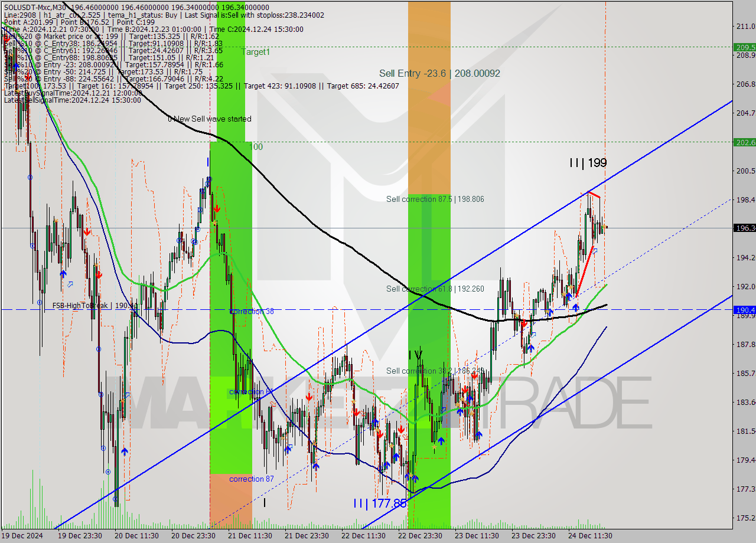This screenshot has width=756, height=543.
Task: Click the 'I I | 199' wave label
Action: click(x=588, y=162)
